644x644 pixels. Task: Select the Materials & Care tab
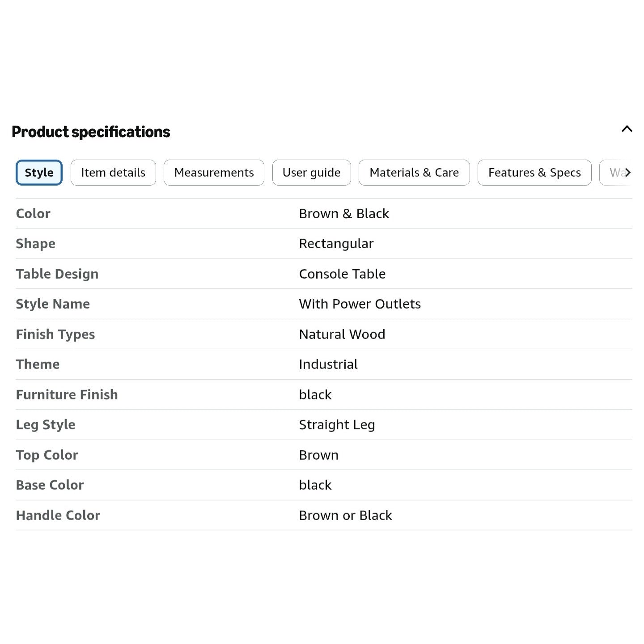point(414,173)
